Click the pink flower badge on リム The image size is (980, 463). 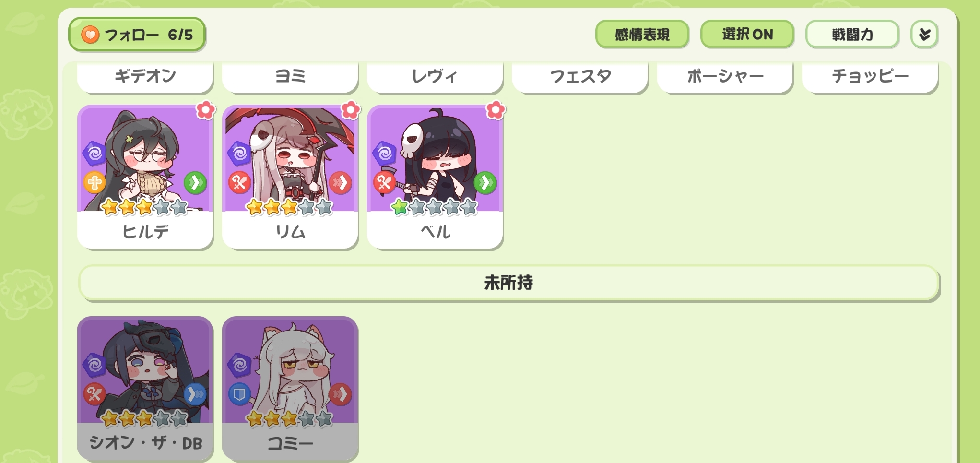(x=351, y=110)
